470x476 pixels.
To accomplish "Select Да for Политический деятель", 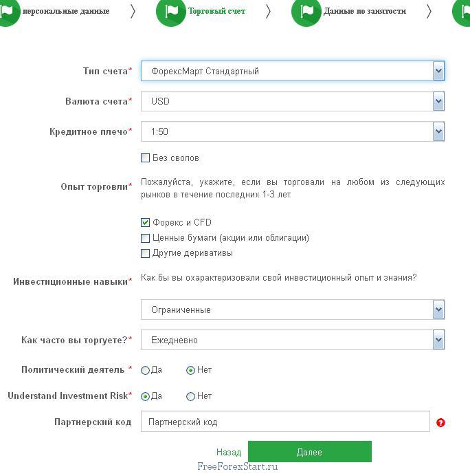I will 145,370.
